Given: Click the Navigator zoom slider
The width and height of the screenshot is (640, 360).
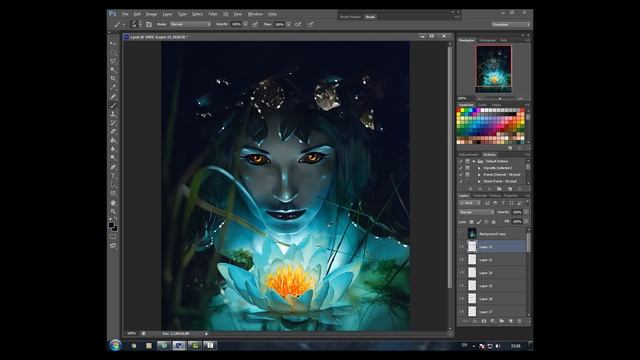Looking at the screenshot, I should pos(499,98).
